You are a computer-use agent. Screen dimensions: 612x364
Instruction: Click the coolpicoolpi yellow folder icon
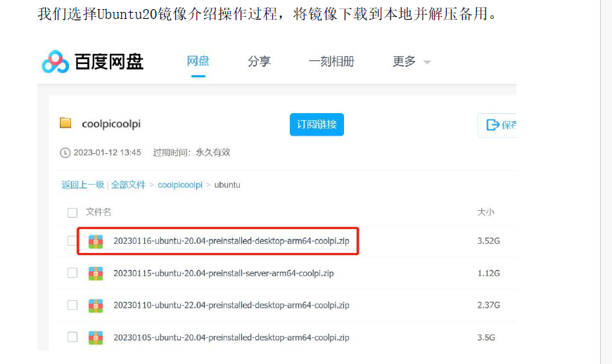point(65,123)
